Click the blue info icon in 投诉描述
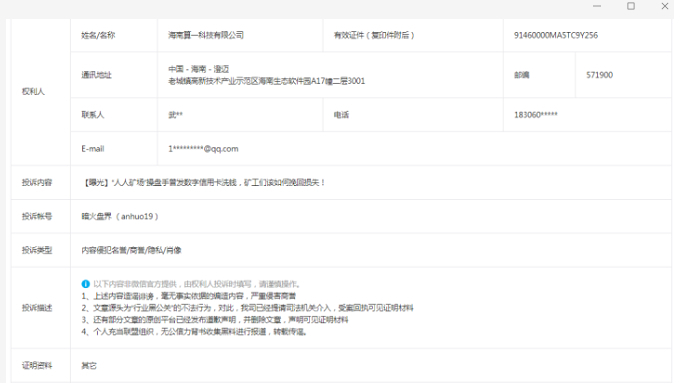 coord(86,284)
